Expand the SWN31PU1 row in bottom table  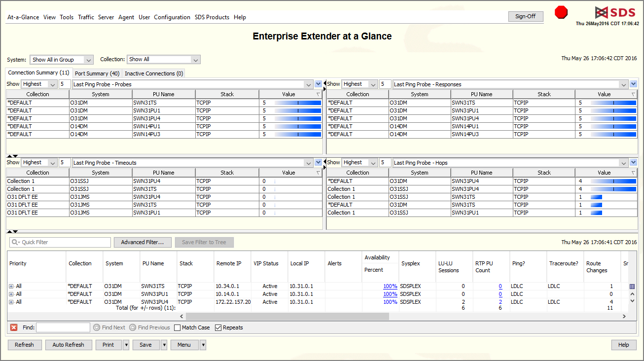(11, 294)
